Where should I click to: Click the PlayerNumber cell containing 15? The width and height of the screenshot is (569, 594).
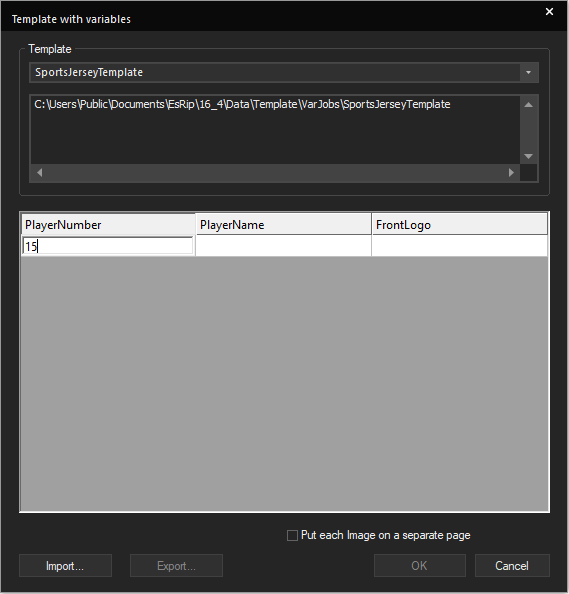[108, 246]
